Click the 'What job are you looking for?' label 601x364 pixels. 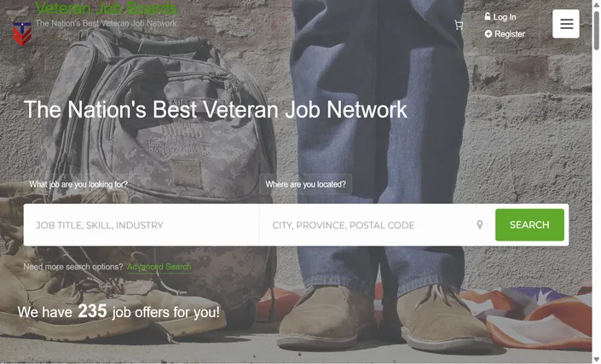78,184
